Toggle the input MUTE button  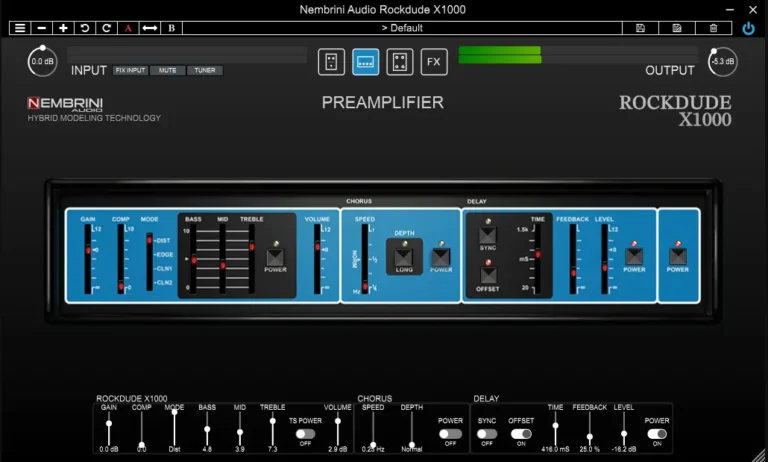[x=168, y=70]
